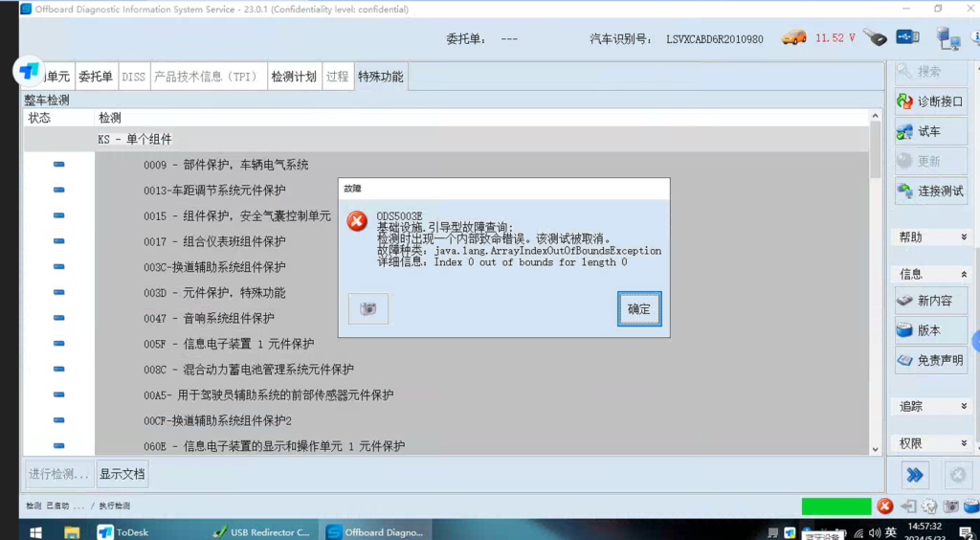
Task: Click the floating ToDesk logo overlay
Action: coord(28,71)
